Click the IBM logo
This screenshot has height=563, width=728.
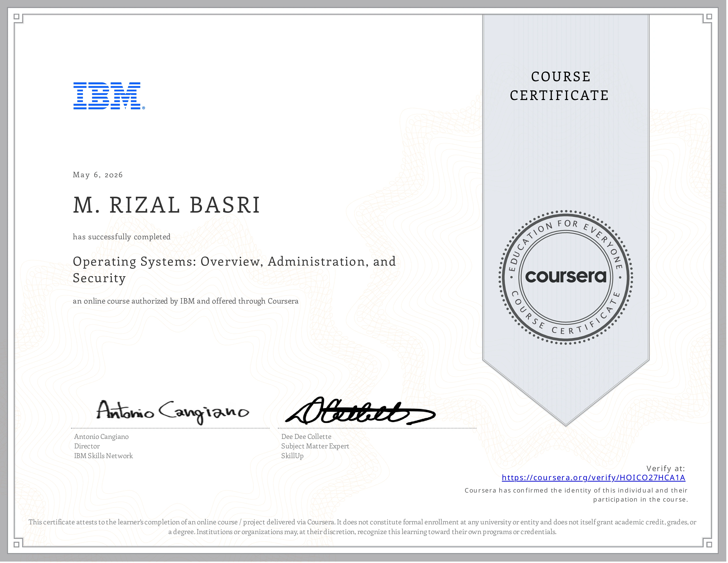tap(109, 96)
